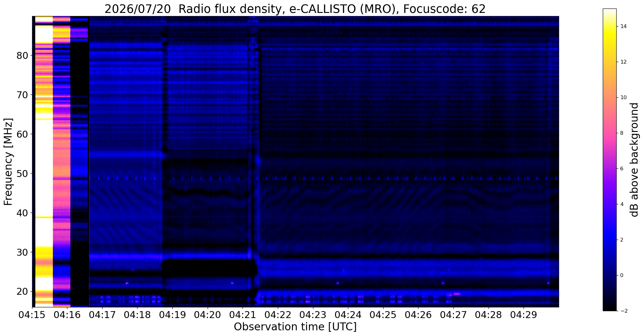Click the 04:26 time tick label
Screen dimensions: 644x336
click(418, 315)
